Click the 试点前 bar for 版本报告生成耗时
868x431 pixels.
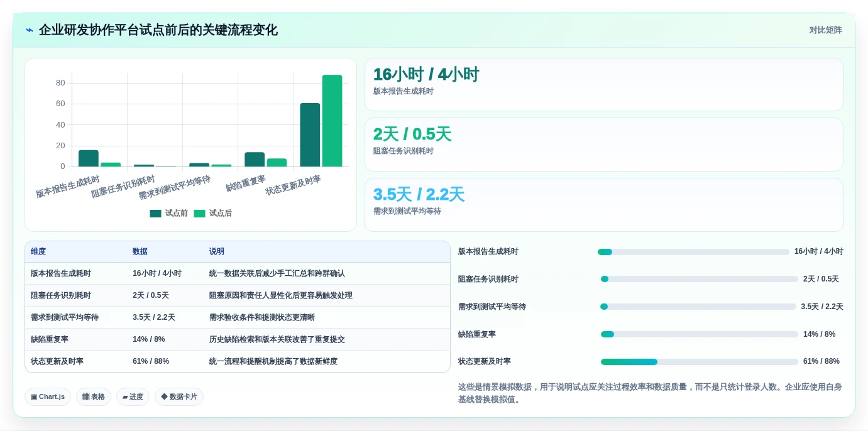click(x=89, y=158)
